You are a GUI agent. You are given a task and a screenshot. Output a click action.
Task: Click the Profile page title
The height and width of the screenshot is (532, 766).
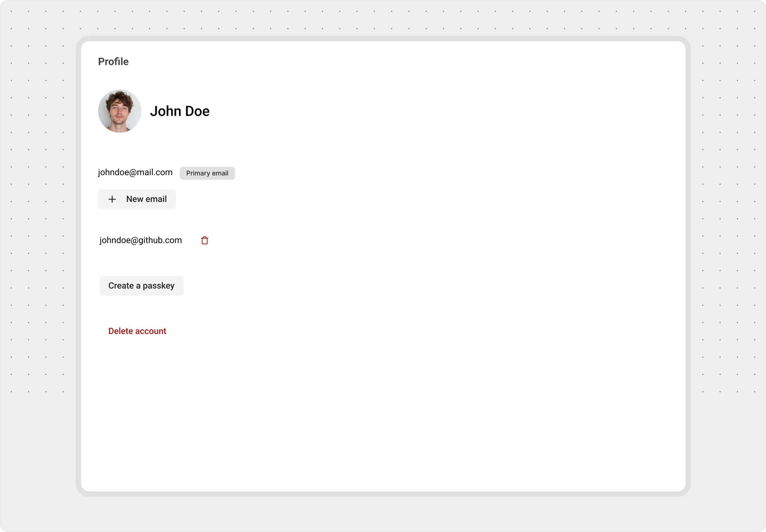pyautogui.click(x=113, y=62)
